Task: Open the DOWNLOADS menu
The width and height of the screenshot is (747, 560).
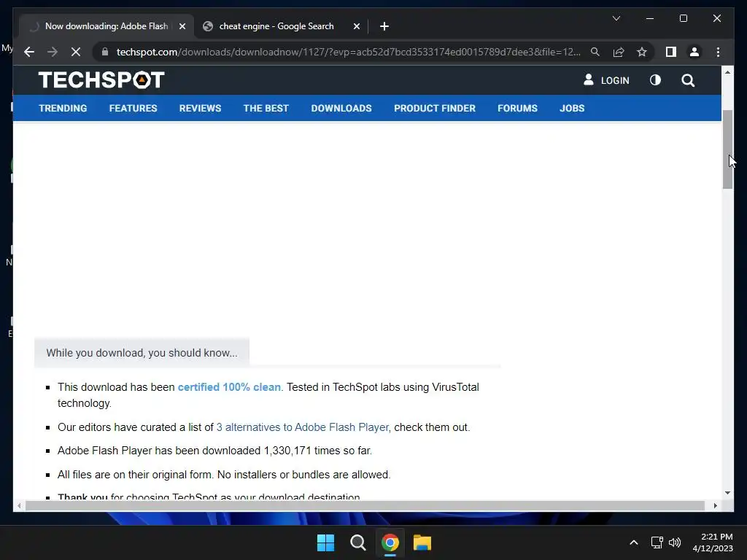Action: click(x=341, y=108)
